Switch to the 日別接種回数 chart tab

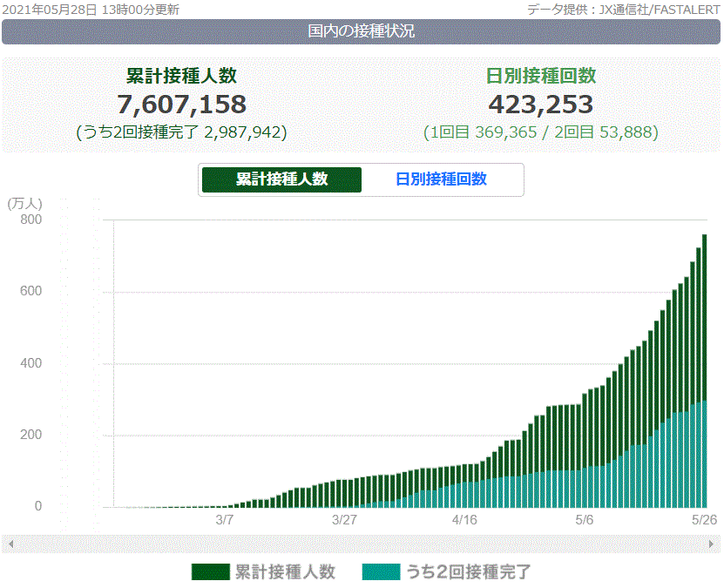pos(441,179)
